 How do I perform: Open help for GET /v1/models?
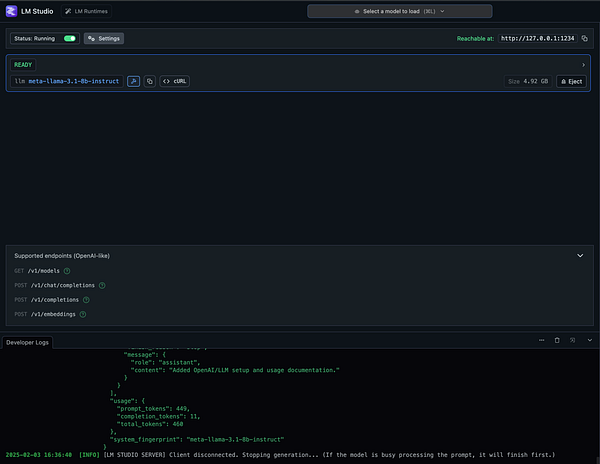[67, 271]
